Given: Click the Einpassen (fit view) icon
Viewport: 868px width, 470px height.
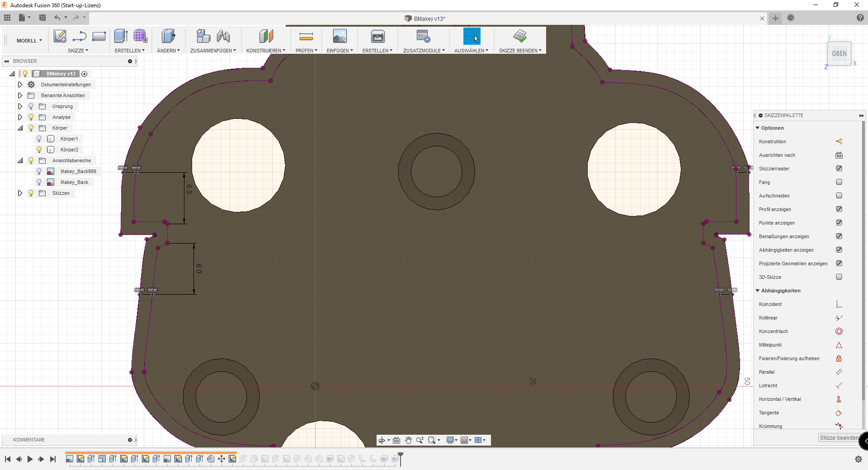Looking at the screenshot, I should pos(396,440).
